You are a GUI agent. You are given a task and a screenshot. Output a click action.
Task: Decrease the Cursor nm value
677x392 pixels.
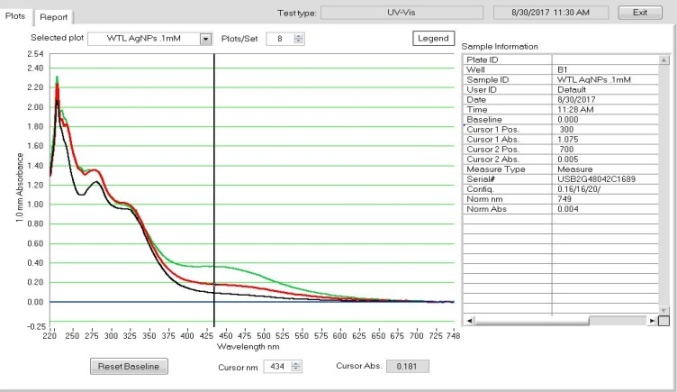pyautogui.click(x=296, y=369)
